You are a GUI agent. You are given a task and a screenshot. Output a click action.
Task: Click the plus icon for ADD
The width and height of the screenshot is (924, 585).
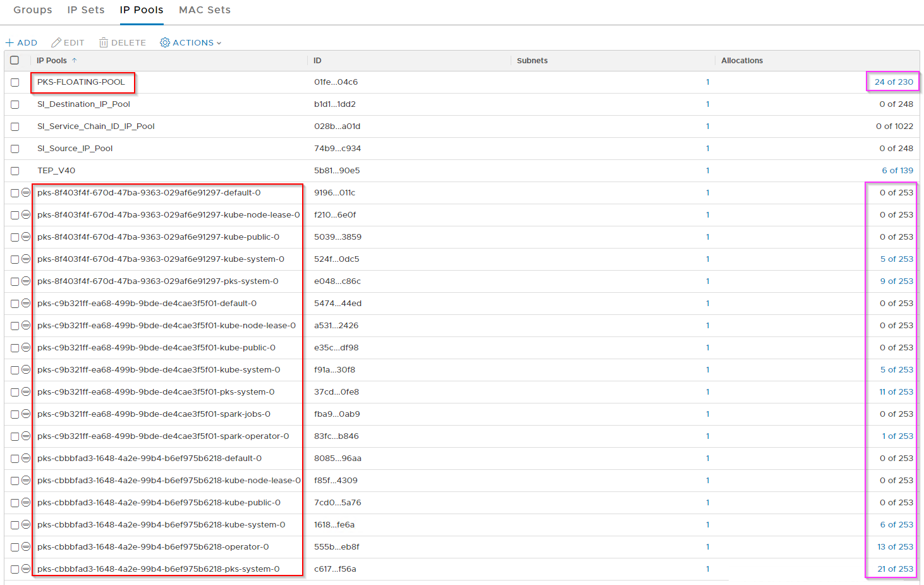point(9,43)
